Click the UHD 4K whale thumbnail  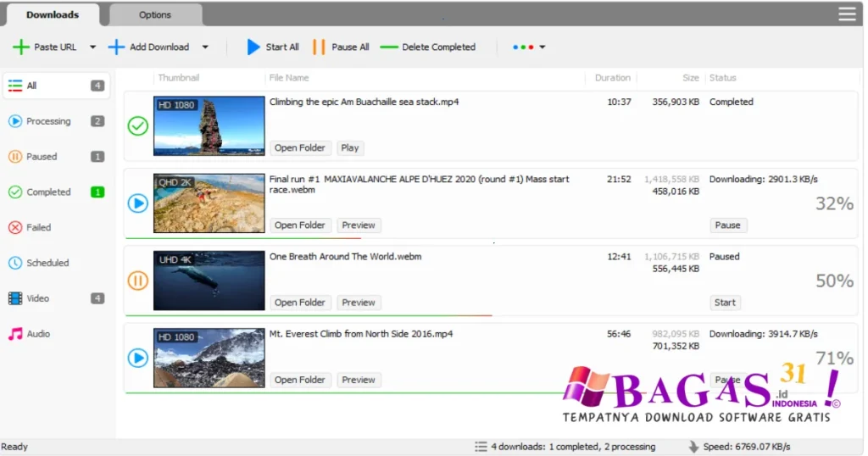tap(209, 281)
